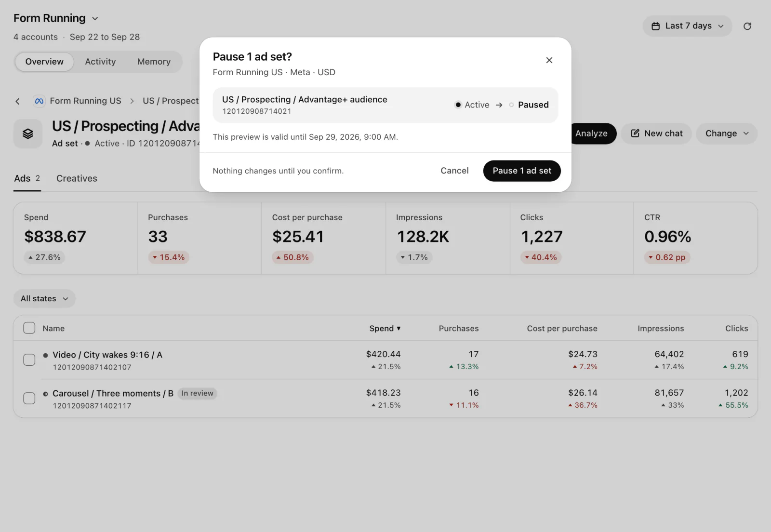Confirm with Pause 1 ad set button
Viewport: 771px width, 532px height.
(x=522, y=171)
